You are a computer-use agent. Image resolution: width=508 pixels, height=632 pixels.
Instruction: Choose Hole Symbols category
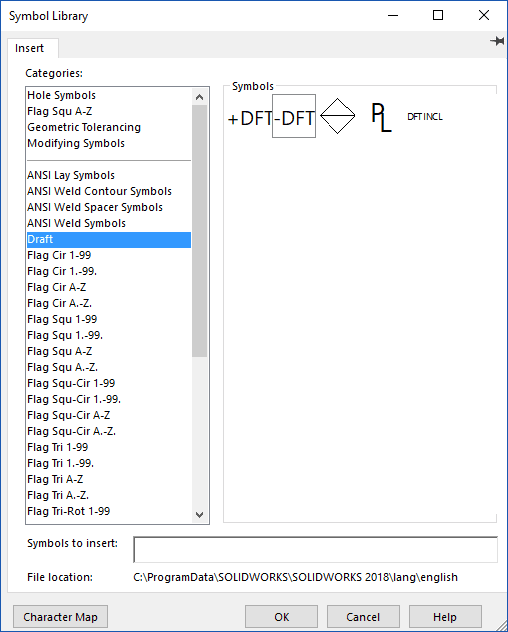tap(61, 95)
